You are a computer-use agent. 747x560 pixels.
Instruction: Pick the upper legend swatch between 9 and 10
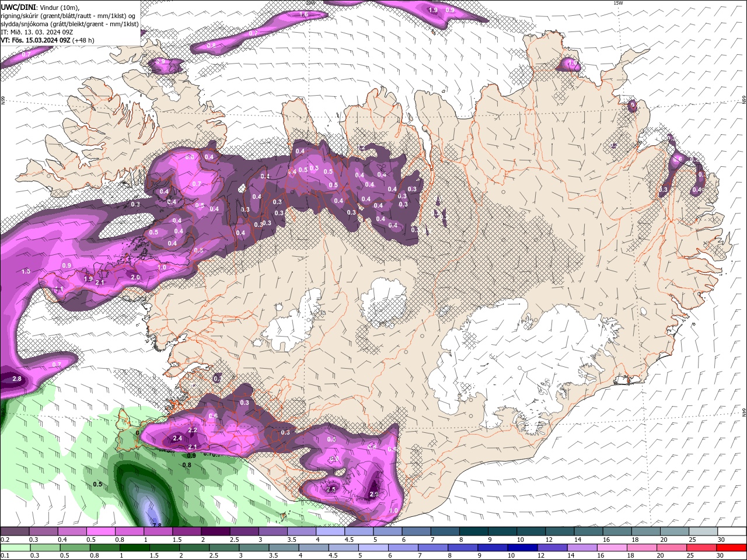click(502, 531)
